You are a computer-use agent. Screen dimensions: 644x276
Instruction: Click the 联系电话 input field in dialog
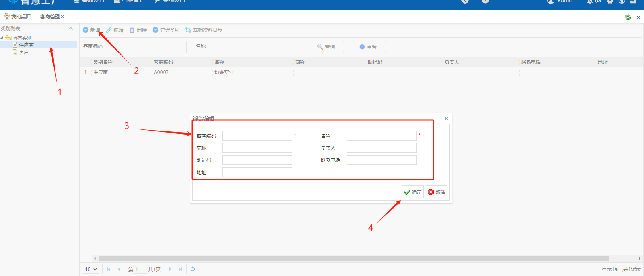(382, 160)
